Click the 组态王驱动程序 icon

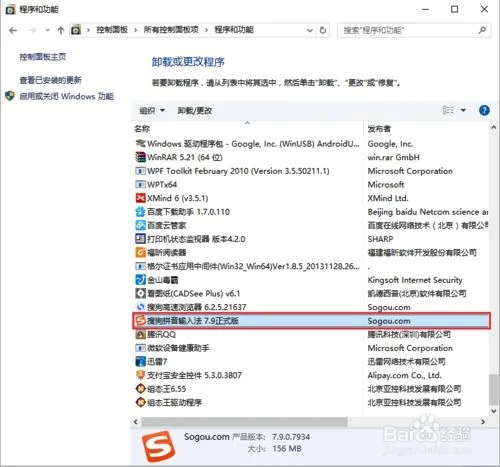pyautogui.click(x=140, y=402)
